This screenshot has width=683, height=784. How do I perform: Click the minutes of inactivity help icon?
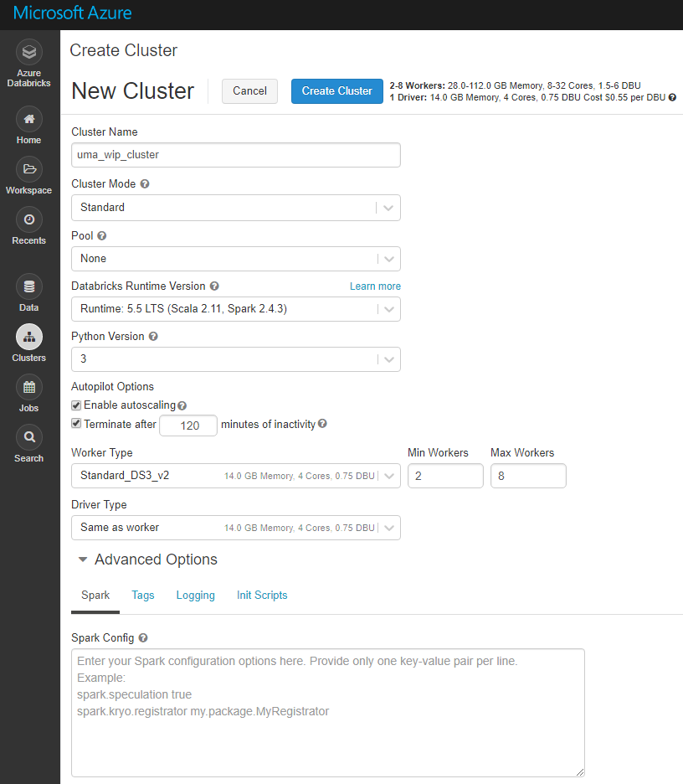click(x=322, y=424)
